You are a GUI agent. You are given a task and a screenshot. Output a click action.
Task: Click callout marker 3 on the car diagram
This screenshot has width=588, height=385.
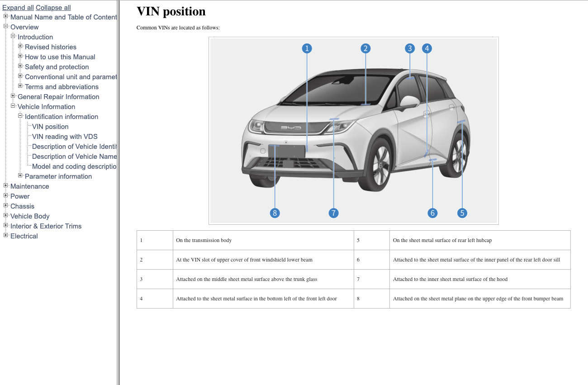point(410,48)
